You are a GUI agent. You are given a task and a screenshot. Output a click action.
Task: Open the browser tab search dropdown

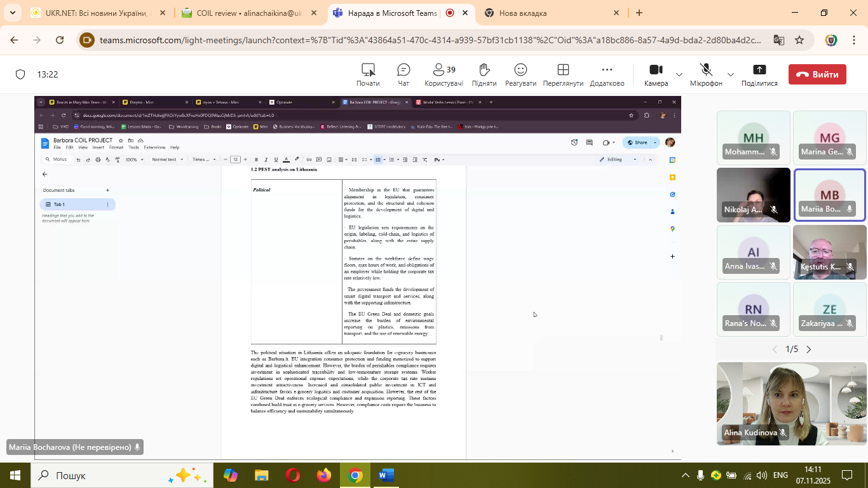point(12,13)
